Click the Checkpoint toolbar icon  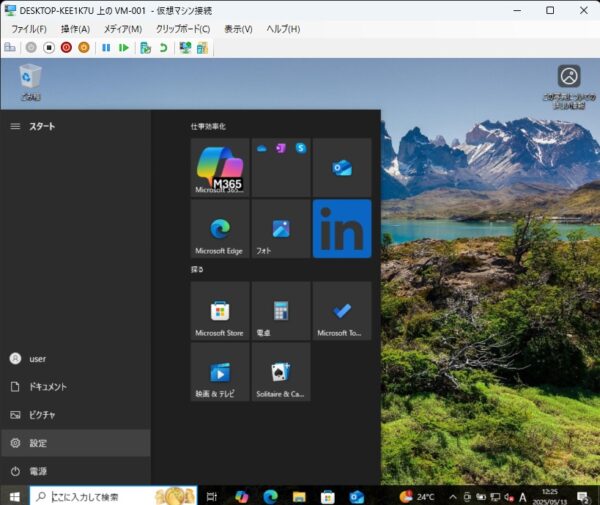pyautogui.click(x=145, y=48)
